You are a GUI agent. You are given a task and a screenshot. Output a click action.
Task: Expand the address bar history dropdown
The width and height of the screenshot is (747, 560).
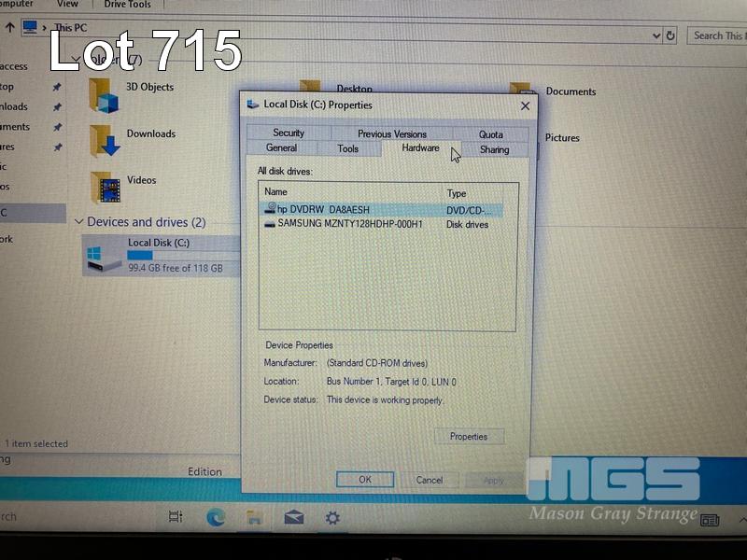(656, 35)
